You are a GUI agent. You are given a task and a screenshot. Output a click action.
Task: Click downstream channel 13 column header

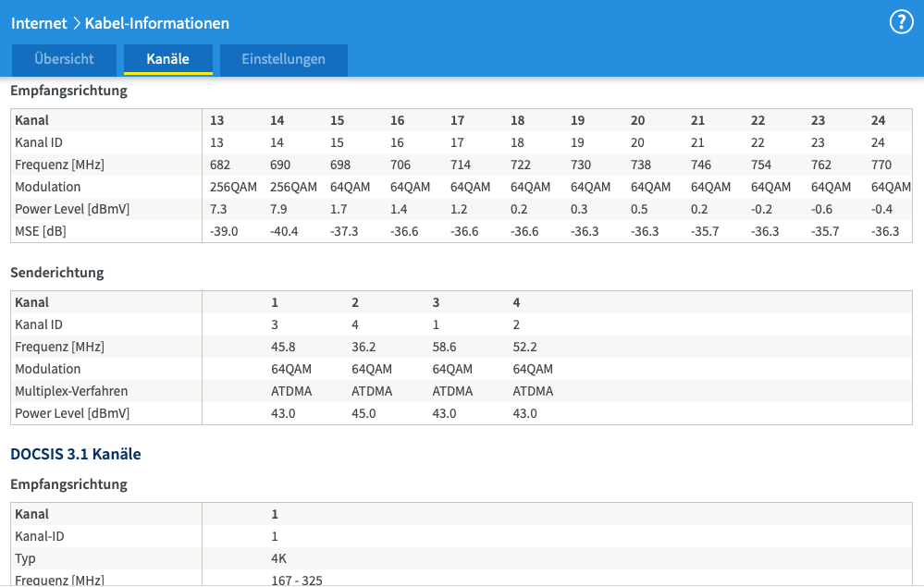[217, 120]
